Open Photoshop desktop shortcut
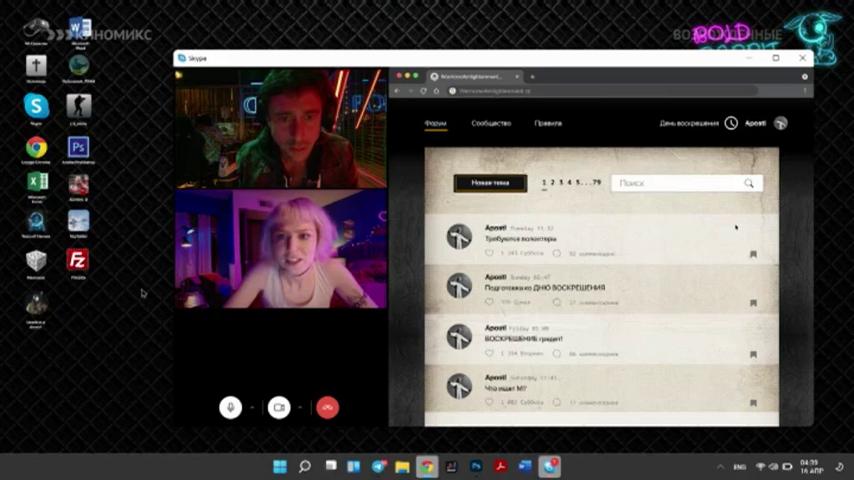Screen dimensions: 854x480 (78, 147)
